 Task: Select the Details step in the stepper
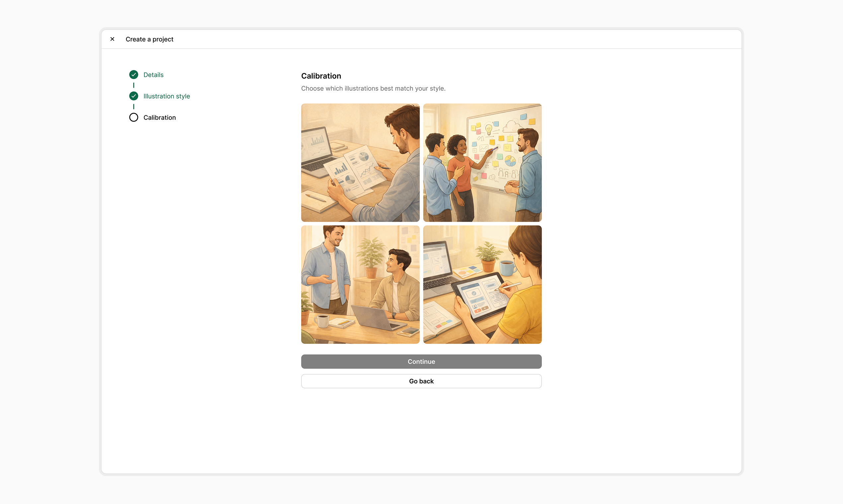153,74
